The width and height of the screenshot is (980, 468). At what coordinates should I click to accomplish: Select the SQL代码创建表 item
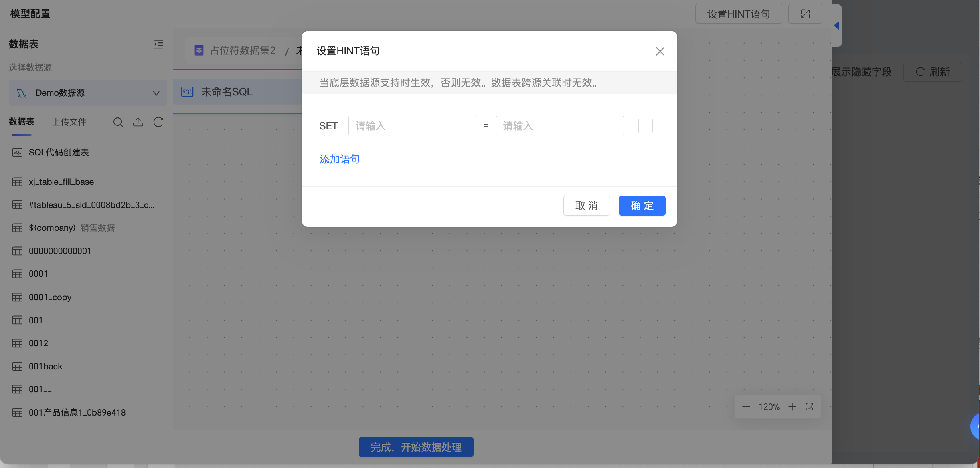coord(59,152)
